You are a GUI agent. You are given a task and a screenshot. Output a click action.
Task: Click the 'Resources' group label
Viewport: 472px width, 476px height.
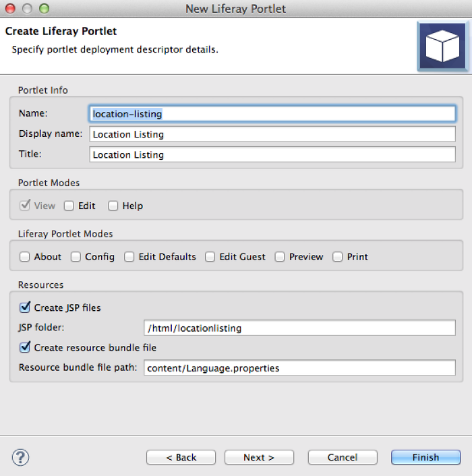coord(41,285)
